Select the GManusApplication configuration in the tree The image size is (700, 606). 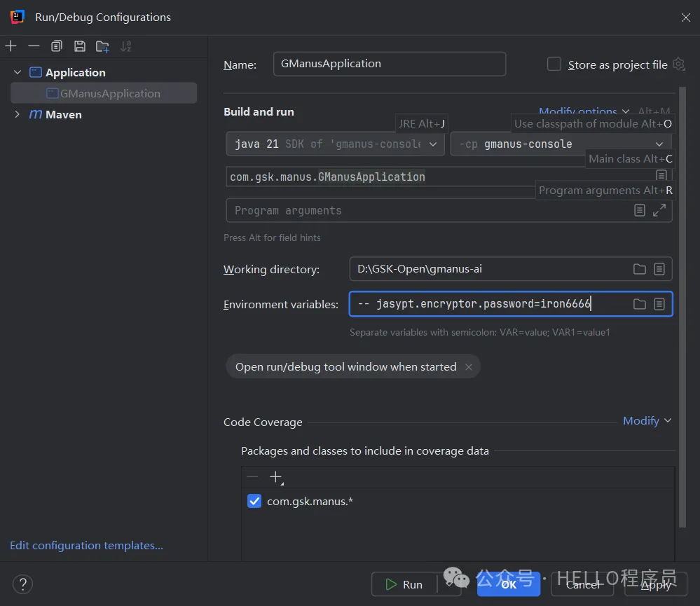tap(104, 93)
